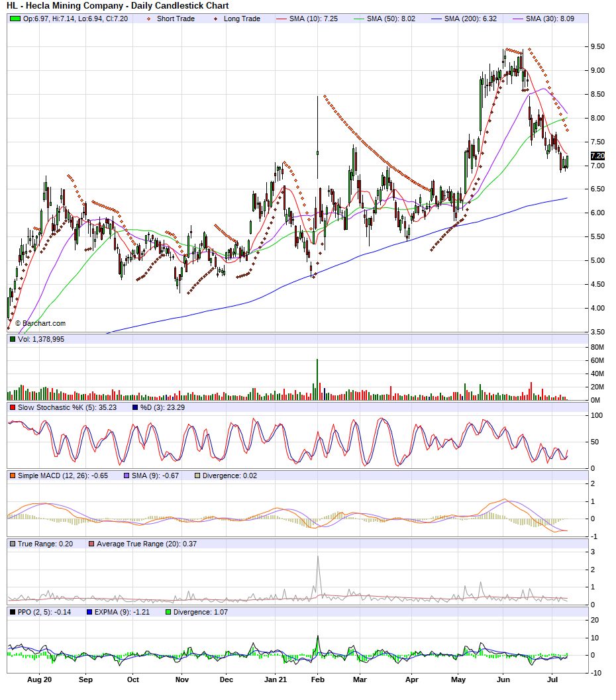The image size is (616, 700).
Task: Click the 'Op:6.97, Hi:7.14, Lo:6.94, Cl:7.20' text
Action: 76,19
